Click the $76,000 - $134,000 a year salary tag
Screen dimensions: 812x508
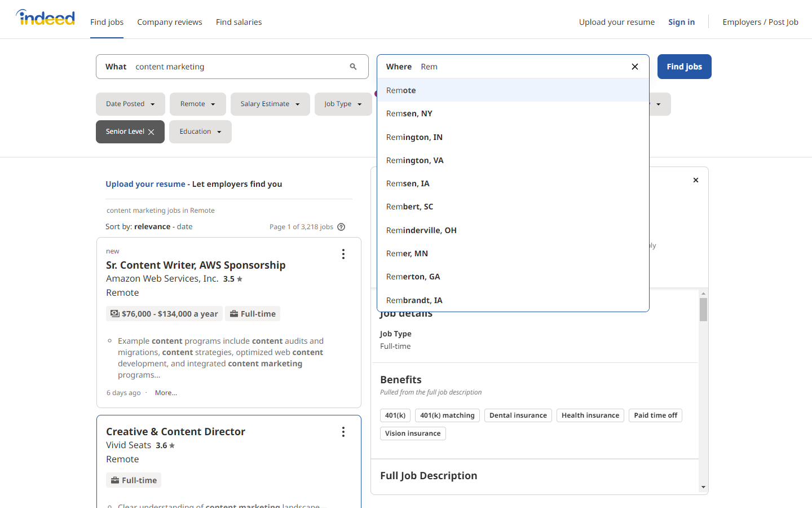point(164,314)
